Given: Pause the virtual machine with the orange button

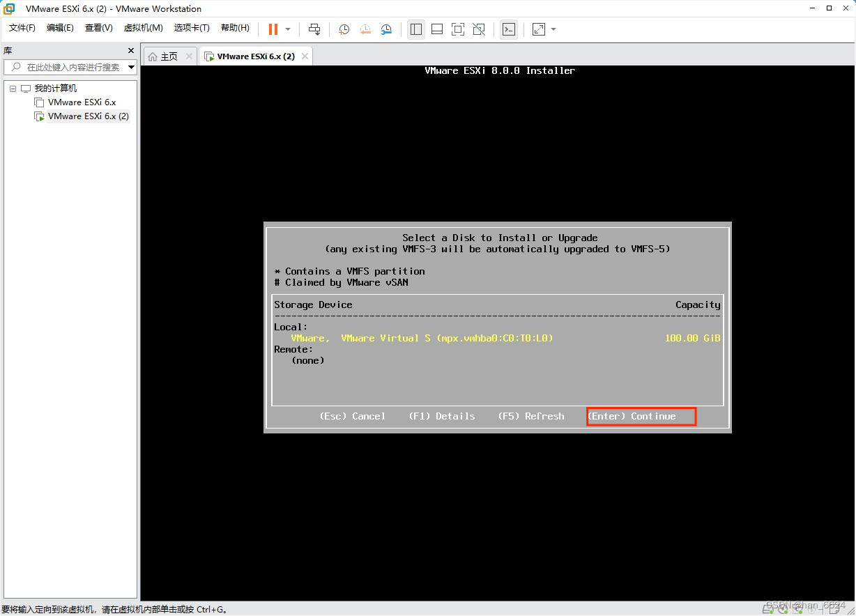Looking at the screenshot, I should click(x=273, y=29).
